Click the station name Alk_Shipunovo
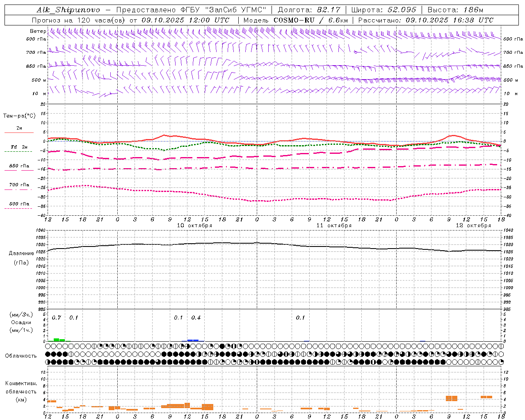Image resolution: width=525 pixels, height=420 pixels. tap(68, 10)
